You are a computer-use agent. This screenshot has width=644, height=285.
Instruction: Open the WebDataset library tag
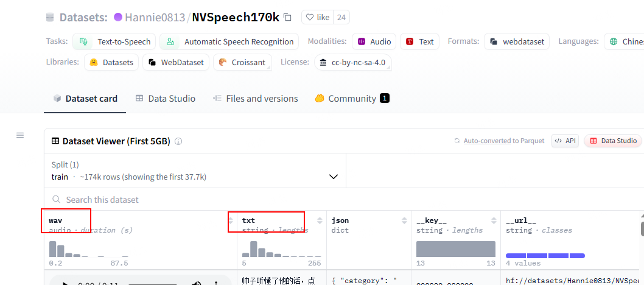[176, 63]
